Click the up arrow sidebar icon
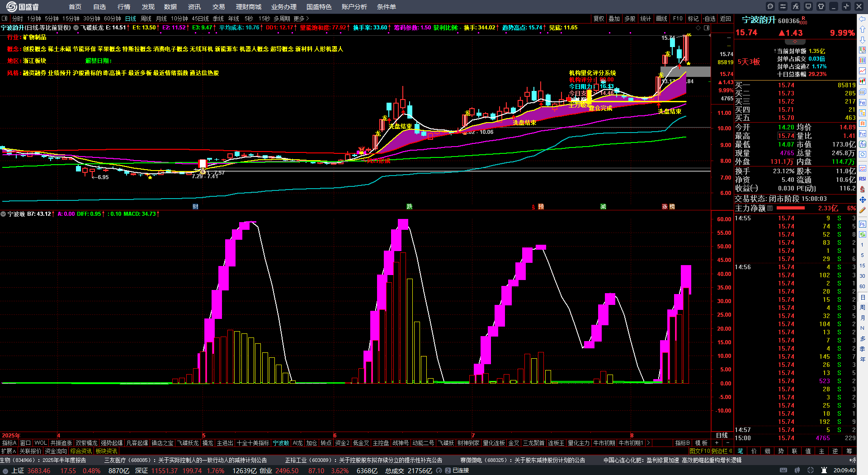The image size is (868, 475). (x=863, y=29)
